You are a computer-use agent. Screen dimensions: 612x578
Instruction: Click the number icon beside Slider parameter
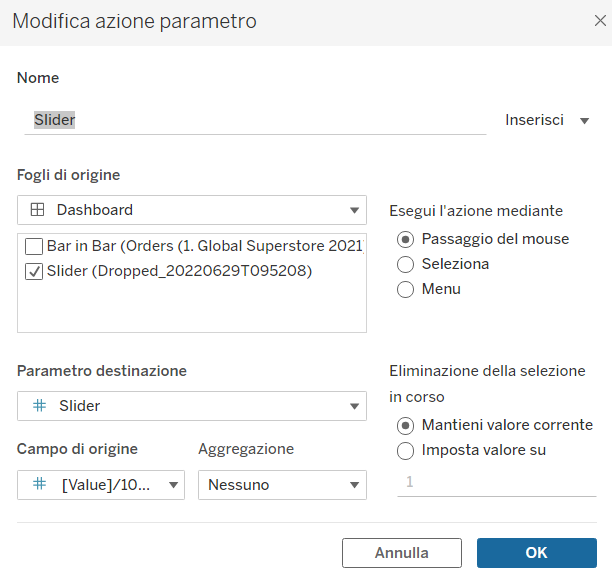40,406
